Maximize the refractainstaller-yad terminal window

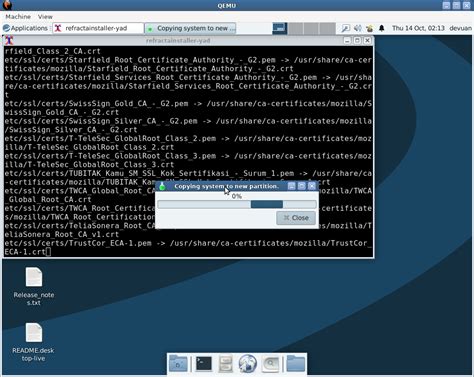click(357, 40)
